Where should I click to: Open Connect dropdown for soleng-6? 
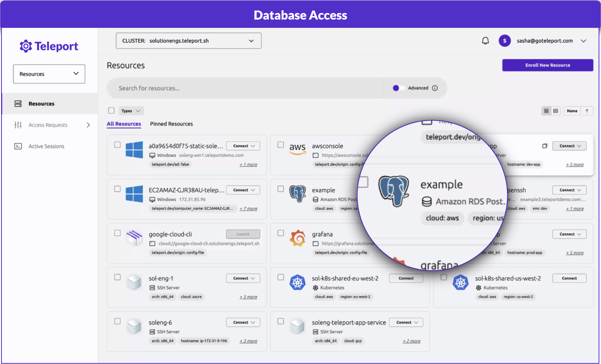pyautogui.click(x=243, y=322)
